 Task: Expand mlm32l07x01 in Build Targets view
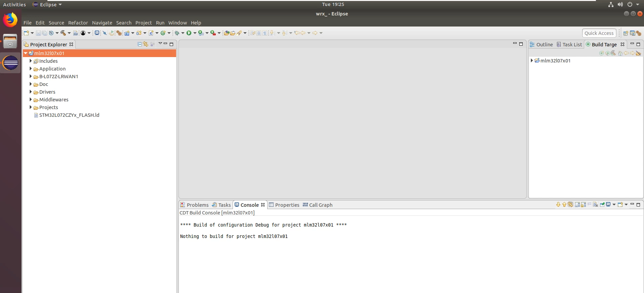point(532,61)
